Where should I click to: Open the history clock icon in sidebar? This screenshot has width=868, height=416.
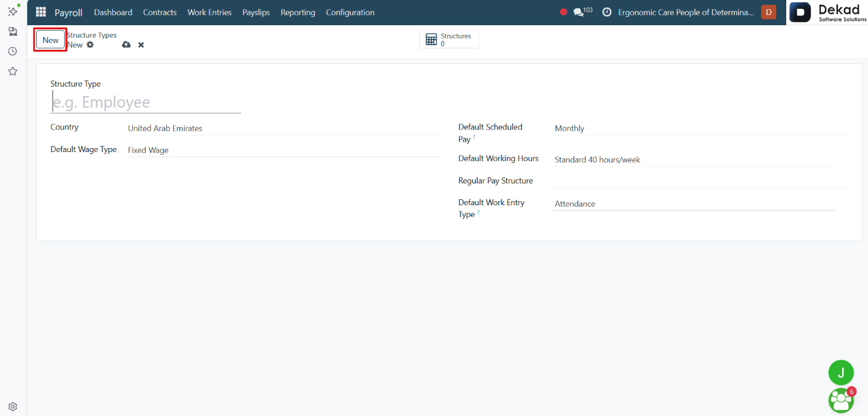pos(13,51)
